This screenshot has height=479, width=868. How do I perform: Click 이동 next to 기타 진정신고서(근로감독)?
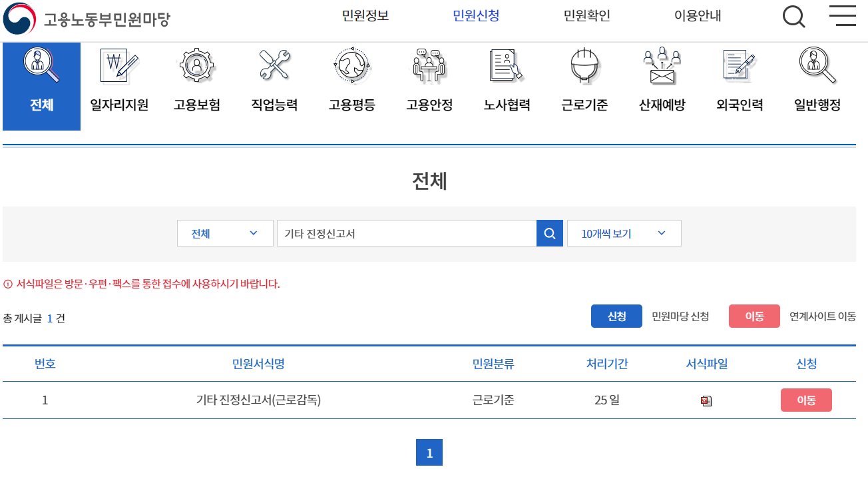tap(806, 400)
